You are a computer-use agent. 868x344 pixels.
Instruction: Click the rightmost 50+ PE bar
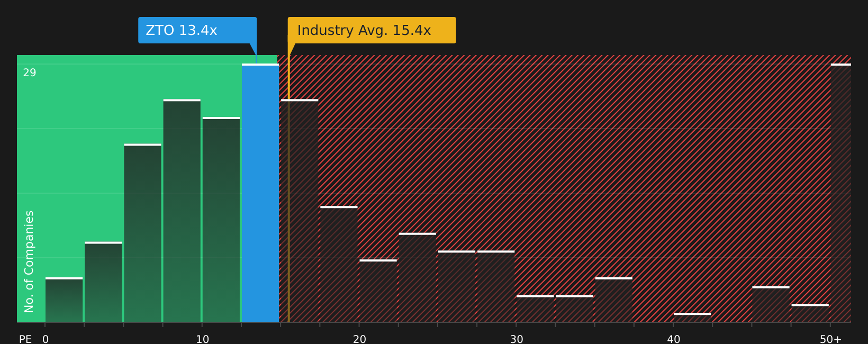(841, 193)
